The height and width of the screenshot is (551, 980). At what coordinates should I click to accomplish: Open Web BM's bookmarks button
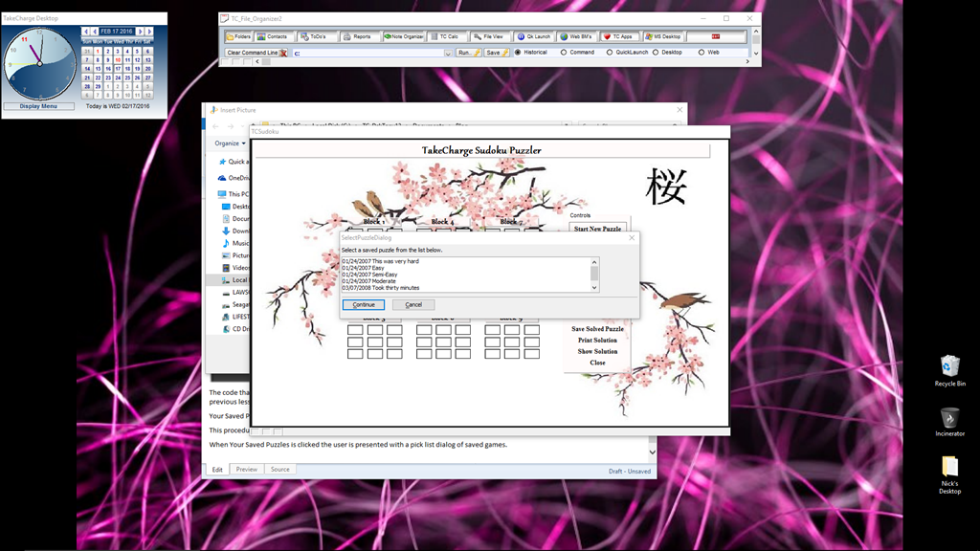(x=576, y=36)
